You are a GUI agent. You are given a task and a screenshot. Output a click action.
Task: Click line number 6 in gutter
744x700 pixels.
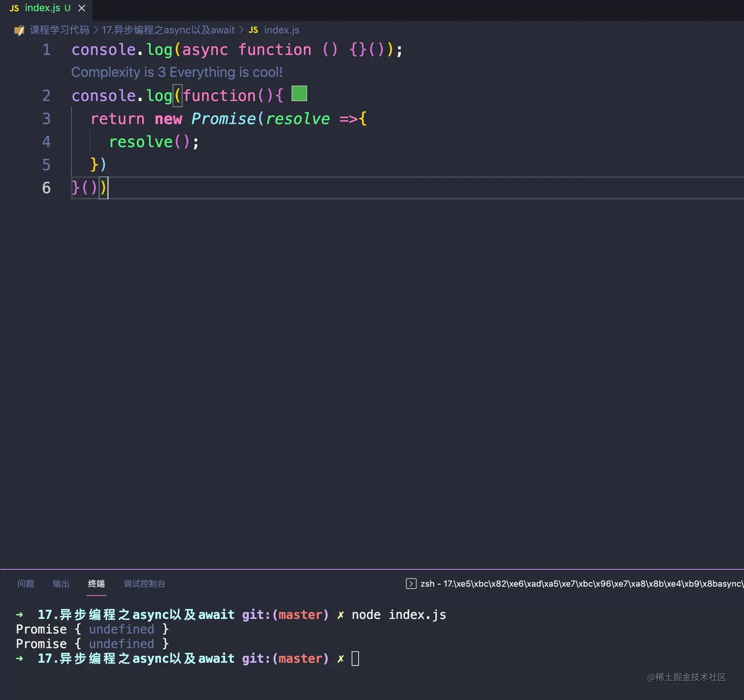47,188
